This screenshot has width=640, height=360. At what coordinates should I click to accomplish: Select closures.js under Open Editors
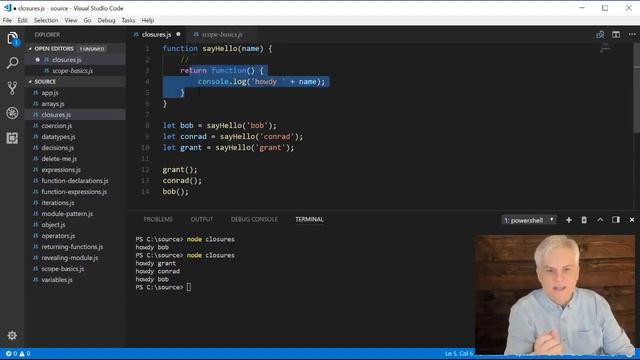pos(76,60)
